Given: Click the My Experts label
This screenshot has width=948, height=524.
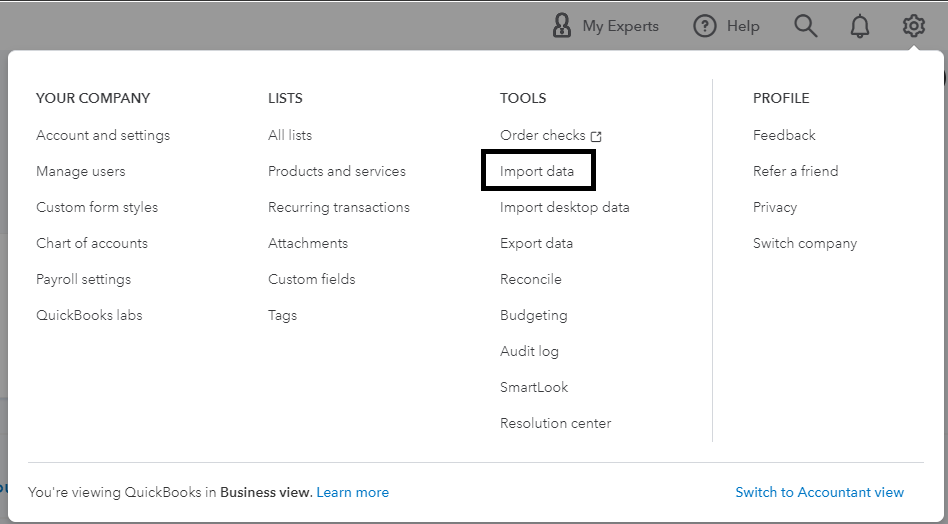Looking at the screenshot, I should pyautogui.click(x=620, y=26).
